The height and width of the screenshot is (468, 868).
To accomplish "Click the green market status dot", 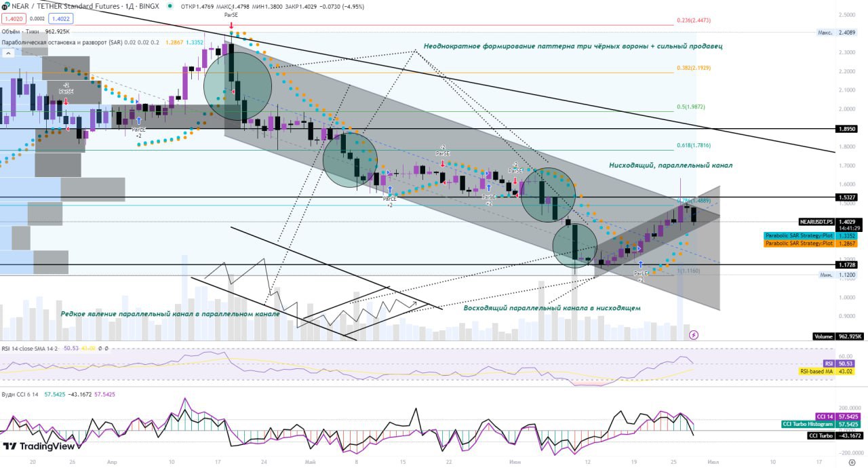I will 169,6.
